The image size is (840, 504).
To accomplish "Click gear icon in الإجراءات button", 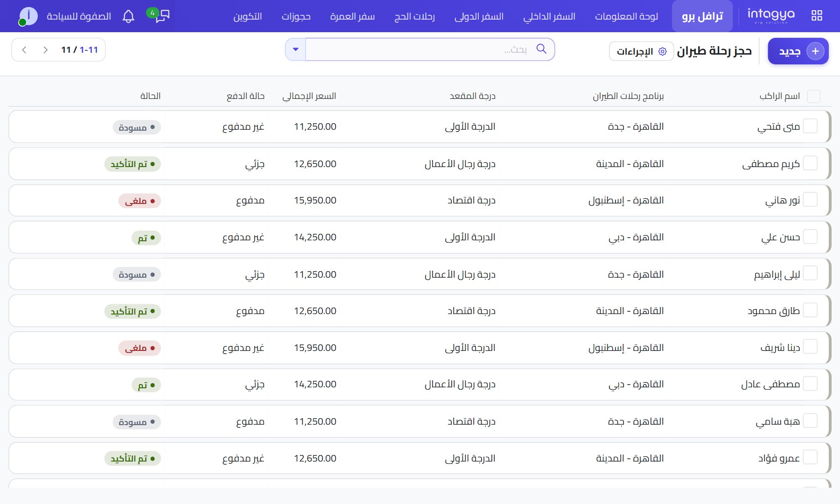I will tap(663, 51).
